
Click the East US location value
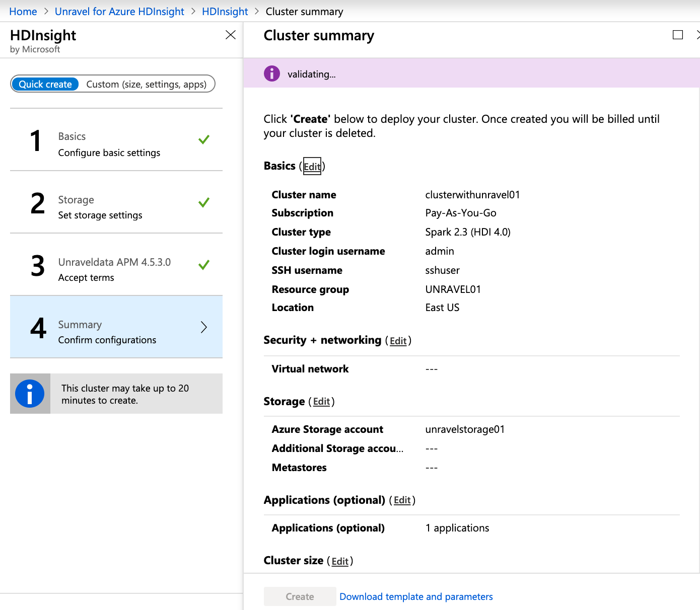click(x=443, y=308)
